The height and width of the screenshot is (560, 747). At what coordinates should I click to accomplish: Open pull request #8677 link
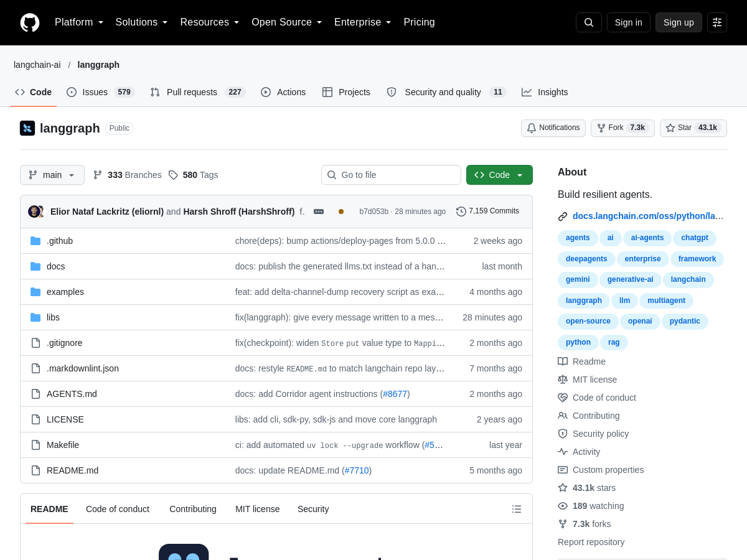[395, 394]
